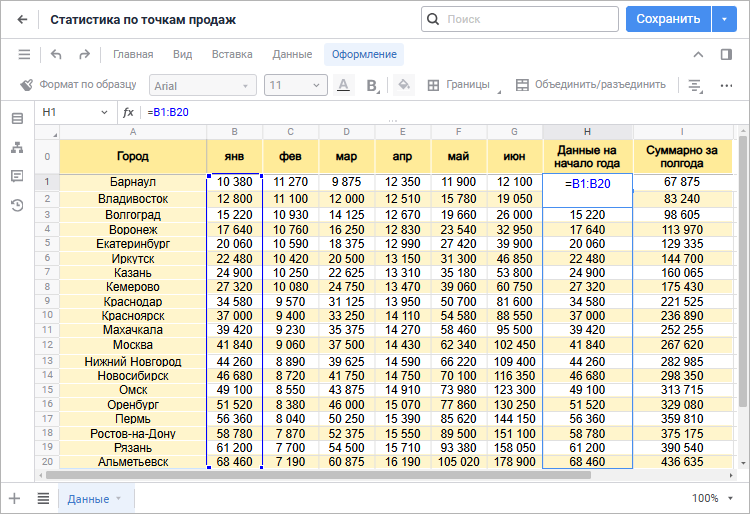
Task: Click the search magnifier icon
Action: click(433, 19)
